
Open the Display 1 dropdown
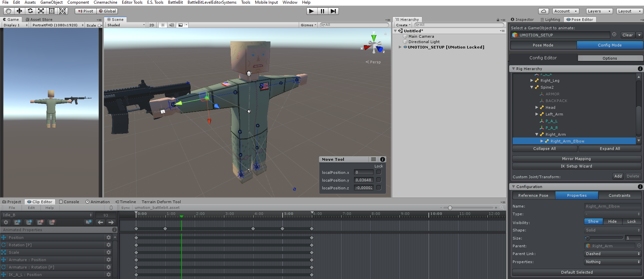click(x=15, y=25)
